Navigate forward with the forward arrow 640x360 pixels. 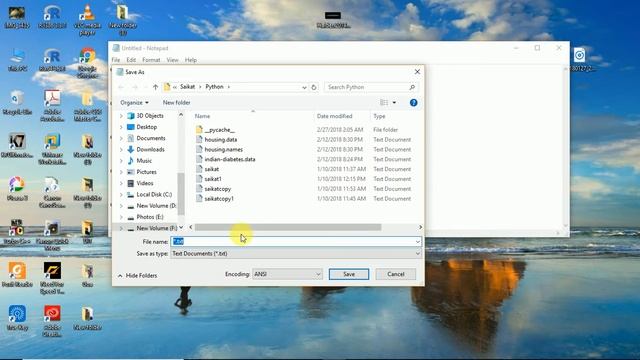(x=135, y=87)
